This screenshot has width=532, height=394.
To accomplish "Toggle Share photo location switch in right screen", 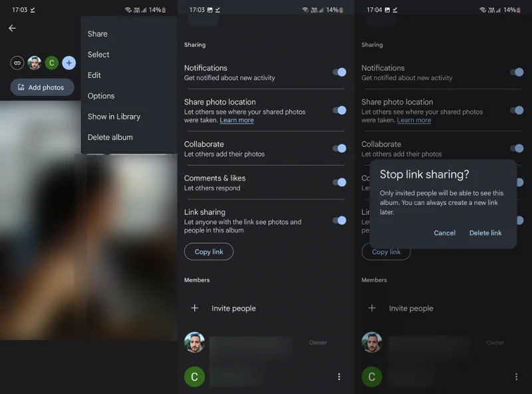I will point(517,110).
